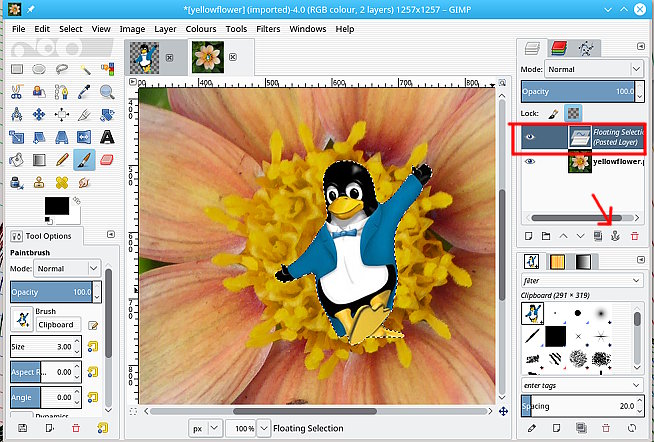Viewport: 654px width, 442px height.
Task: Select the Colour Picker eyedropper tool
Action: pos(85,92)
